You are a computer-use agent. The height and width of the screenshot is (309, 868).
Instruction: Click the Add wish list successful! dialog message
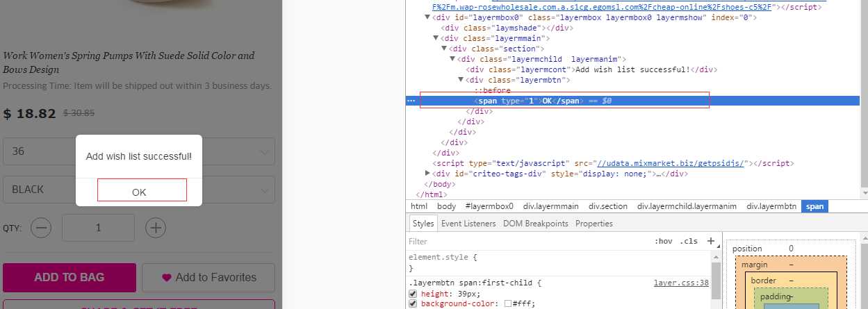139,157
